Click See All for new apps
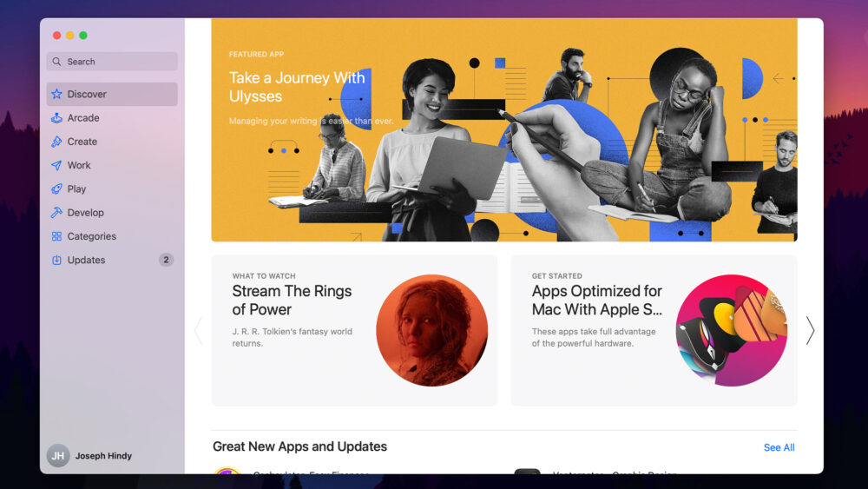 pos(779,447)
